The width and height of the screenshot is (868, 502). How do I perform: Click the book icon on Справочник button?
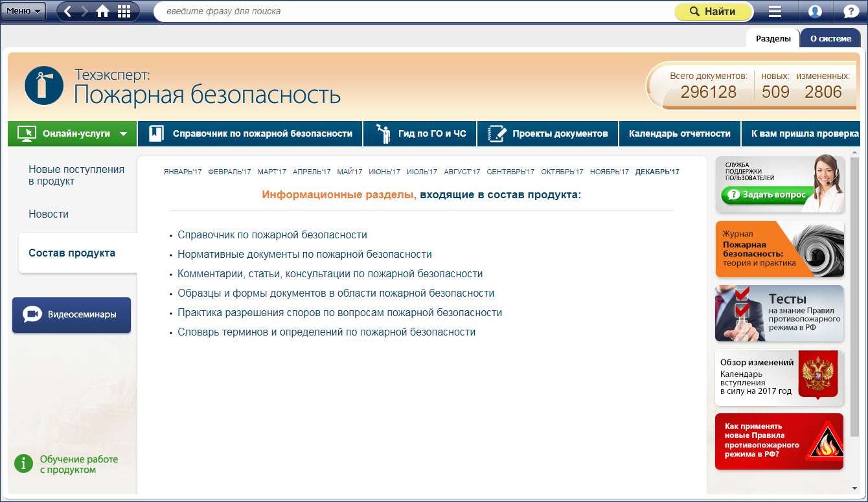point(156,133)
